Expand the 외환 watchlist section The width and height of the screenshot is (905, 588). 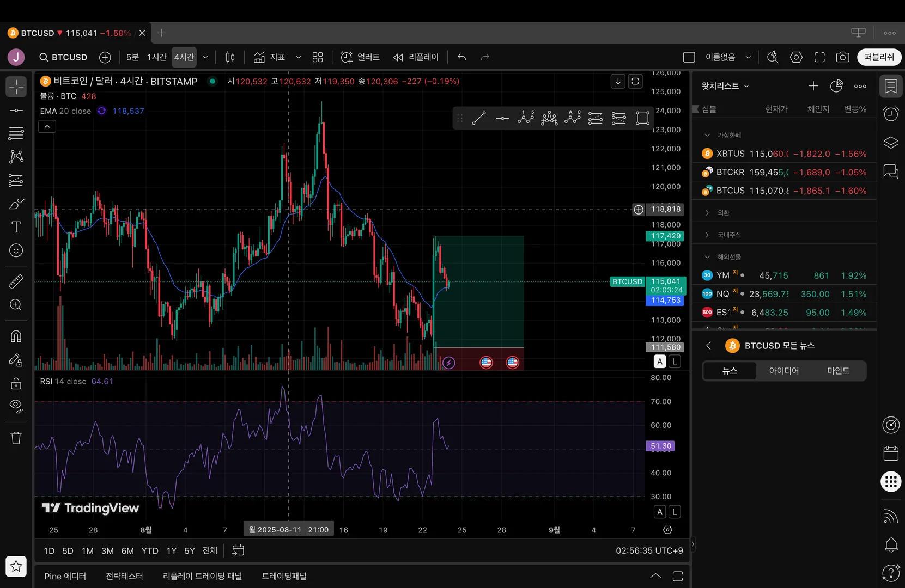(707, 213)
